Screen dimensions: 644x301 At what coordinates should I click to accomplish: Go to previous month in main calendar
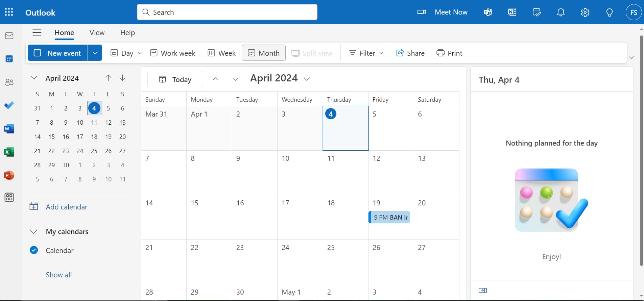coord(215,79)
